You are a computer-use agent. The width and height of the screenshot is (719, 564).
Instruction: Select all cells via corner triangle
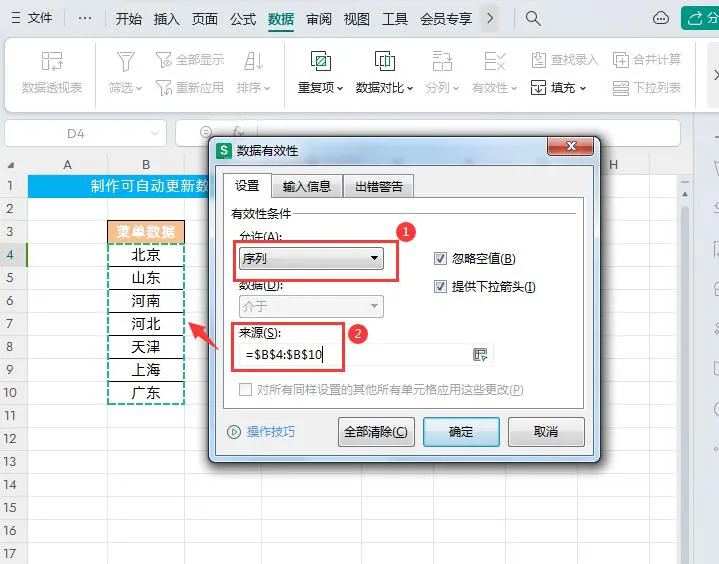(11, 165)
